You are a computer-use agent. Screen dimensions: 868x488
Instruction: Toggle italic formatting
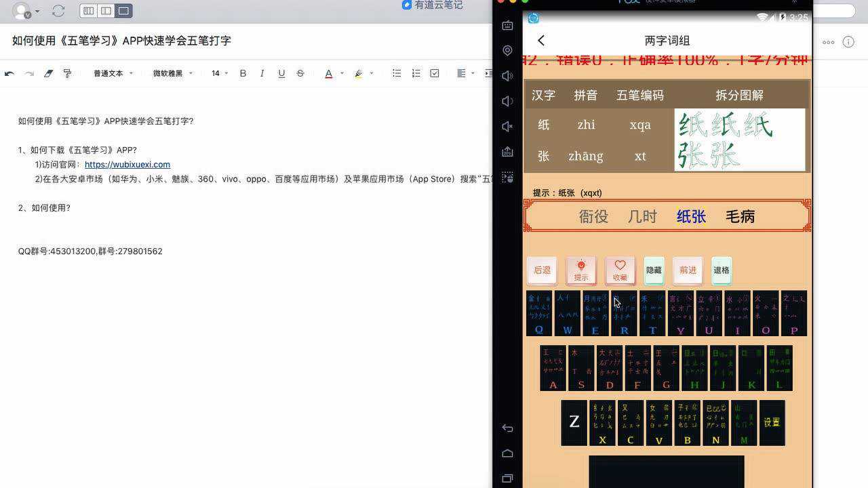(262, 73)
